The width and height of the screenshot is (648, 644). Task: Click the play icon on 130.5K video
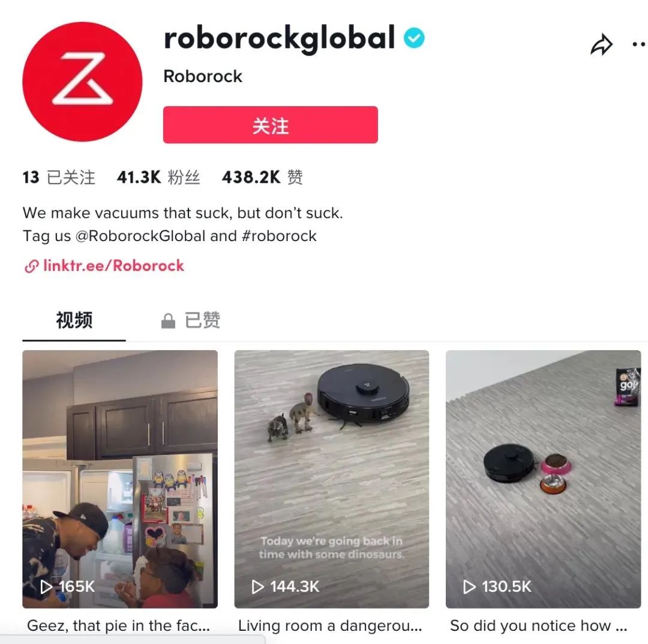pyautogui.click(x=469, y=586)
